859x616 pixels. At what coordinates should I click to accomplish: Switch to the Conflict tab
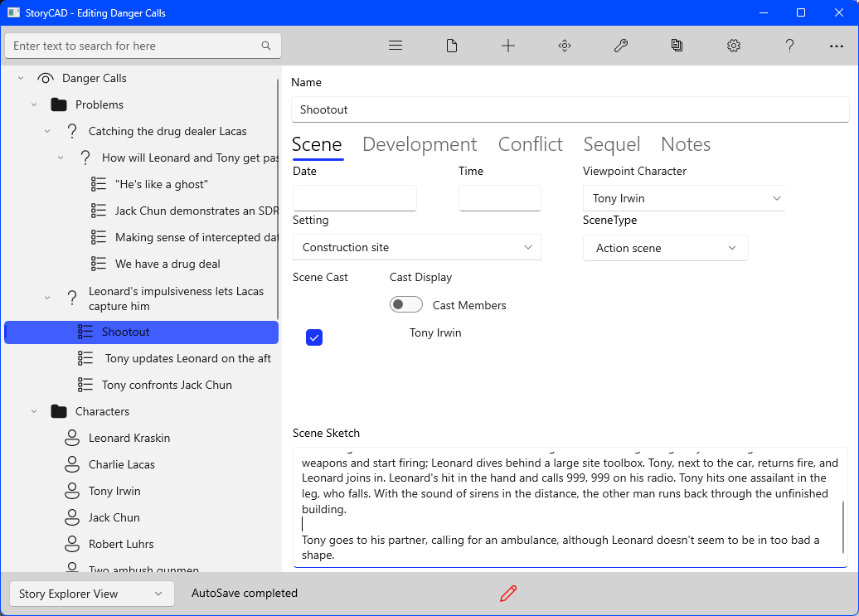point(530,144)
